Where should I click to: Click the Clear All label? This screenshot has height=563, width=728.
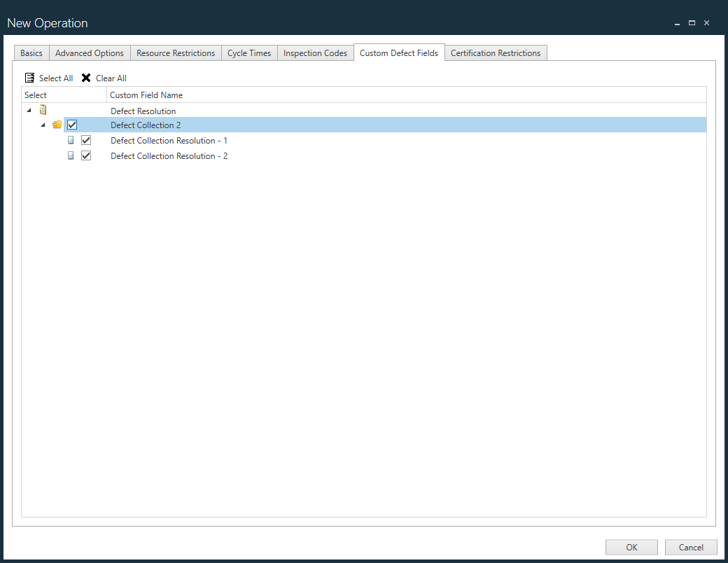[x=110, y=78]
